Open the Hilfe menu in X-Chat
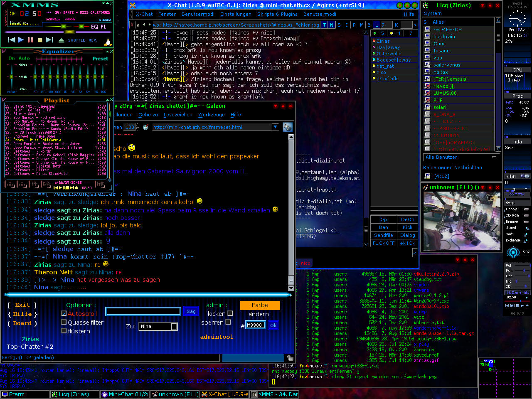The width and height of the screenshot is (532, 399). click(409, 14)
